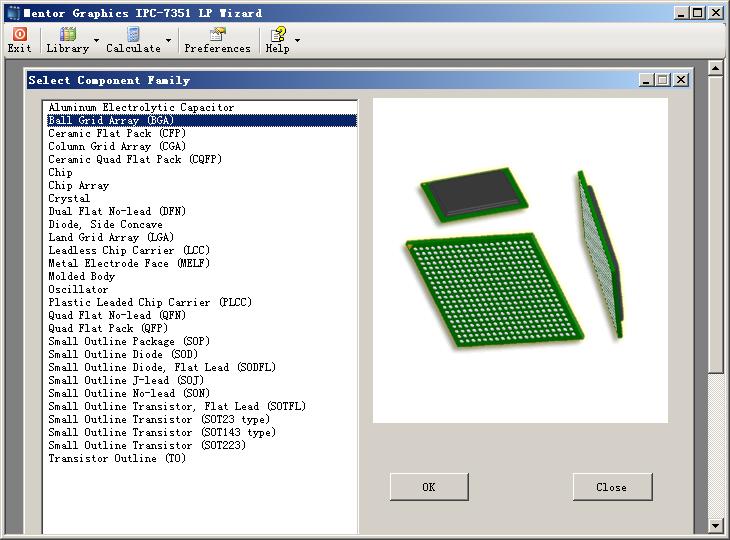Select Small Outline Package (SOP)

tap(202, 342)
